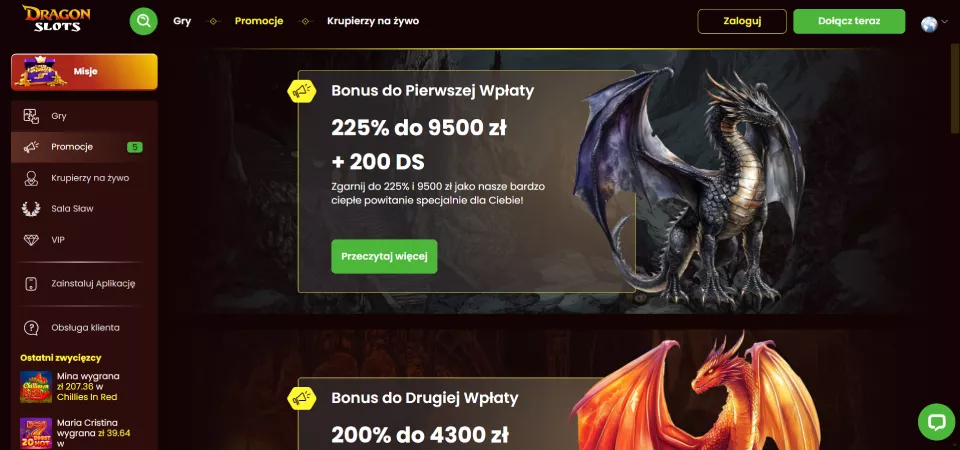Click the Krupierzy na żywo sidebar icon
960x450 pixels.
[x=31, y=178]
